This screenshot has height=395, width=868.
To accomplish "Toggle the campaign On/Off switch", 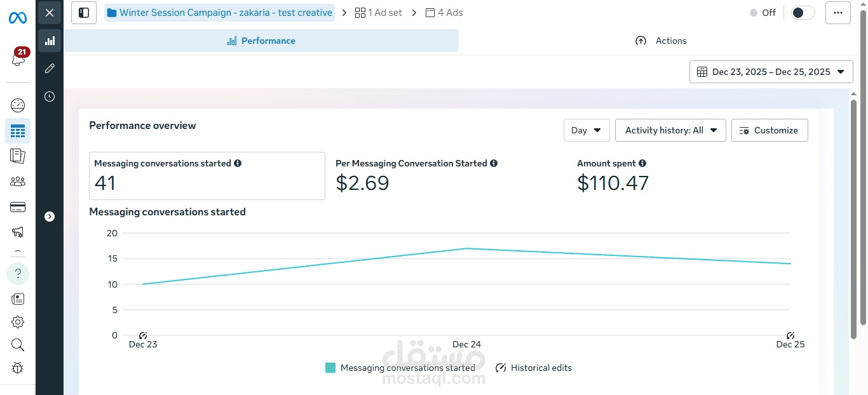I will click(802, 13).
